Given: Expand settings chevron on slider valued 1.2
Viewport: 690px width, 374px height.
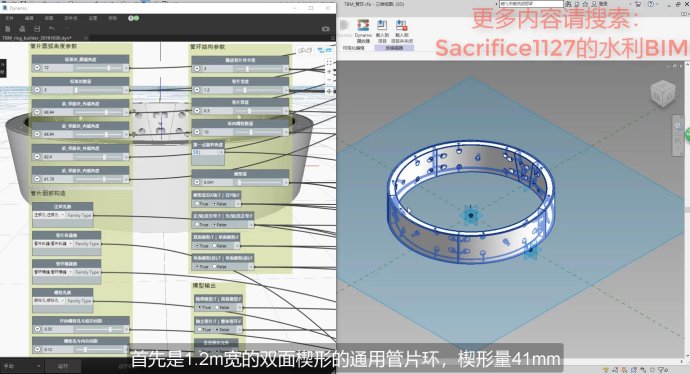Looking at the screenshot, I should click(197, 90).
